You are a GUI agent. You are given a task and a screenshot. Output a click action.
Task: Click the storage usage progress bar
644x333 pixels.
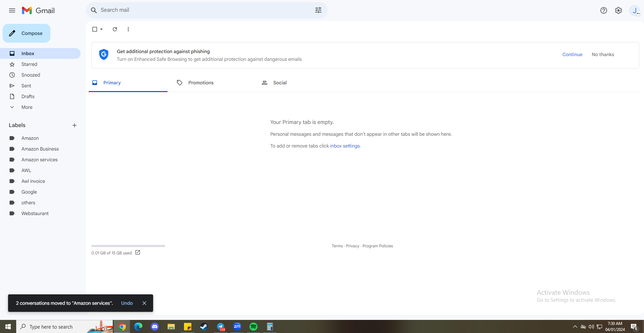128,246
